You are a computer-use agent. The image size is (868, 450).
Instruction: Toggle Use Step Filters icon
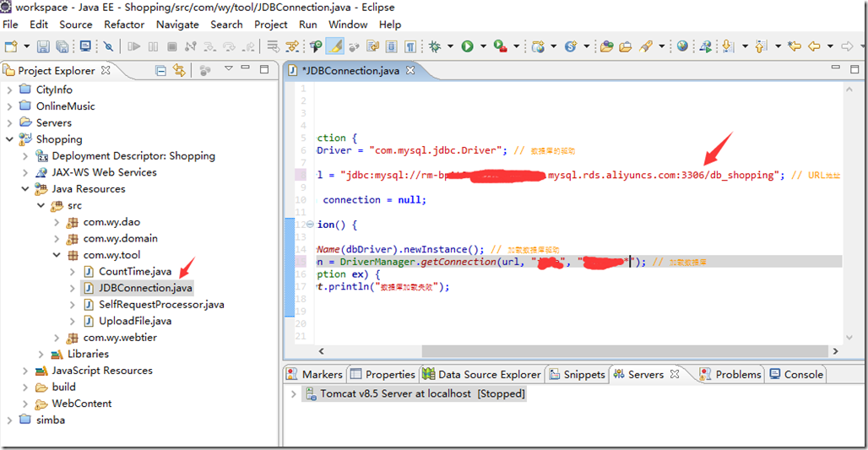292,46
